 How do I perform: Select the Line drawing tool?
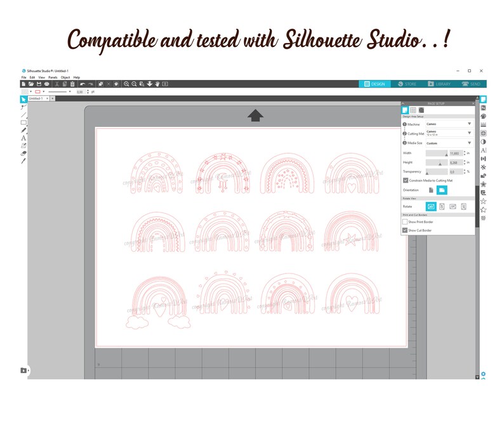23,115
